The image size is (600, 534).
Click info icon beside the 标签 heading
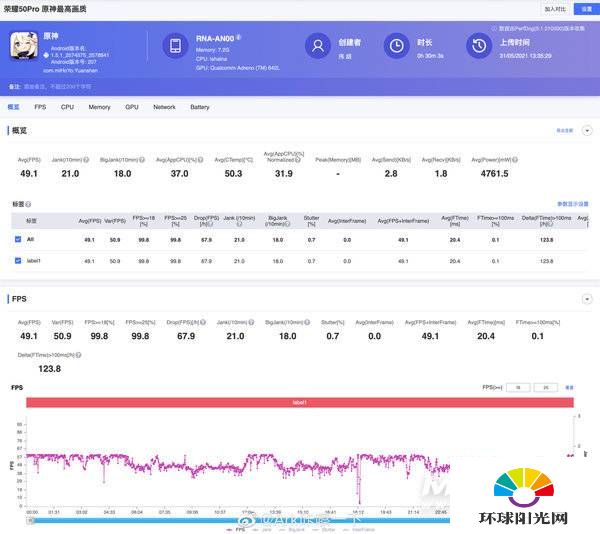point(28,204)
